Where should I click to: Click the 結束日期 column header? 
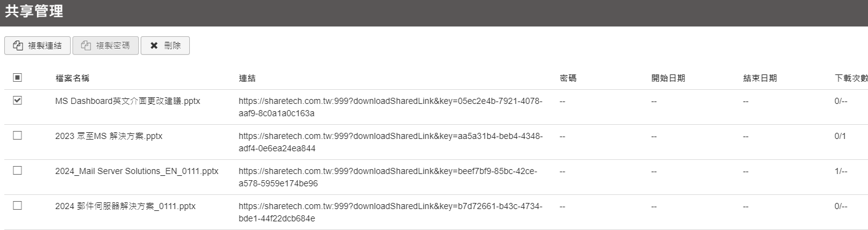pos(760,78)
